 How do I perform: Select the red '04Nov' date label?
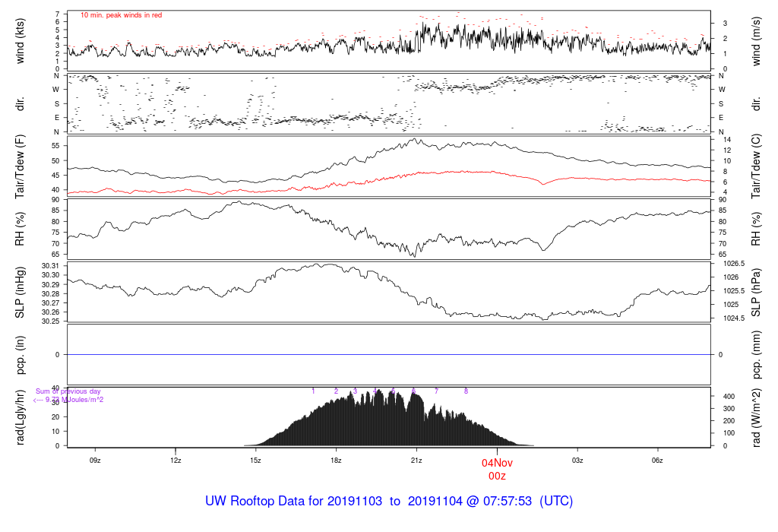[497, 463]
